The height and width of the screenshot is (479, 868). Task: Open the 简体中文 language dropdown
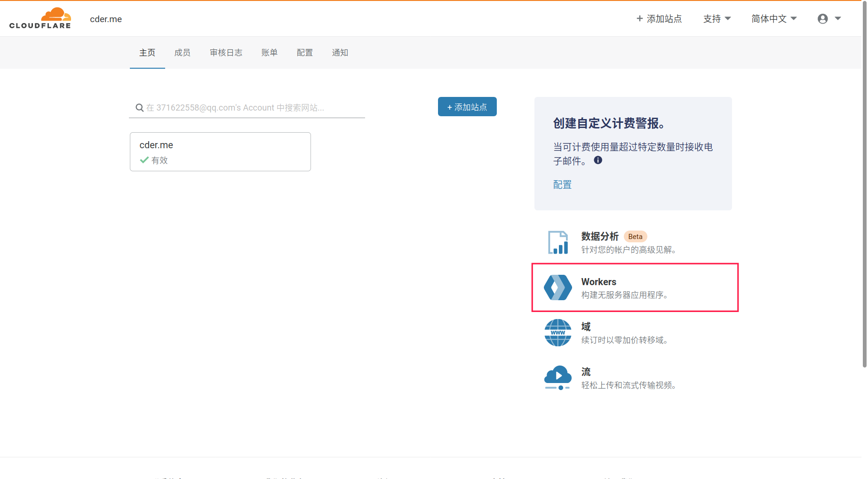pos(774,19)
